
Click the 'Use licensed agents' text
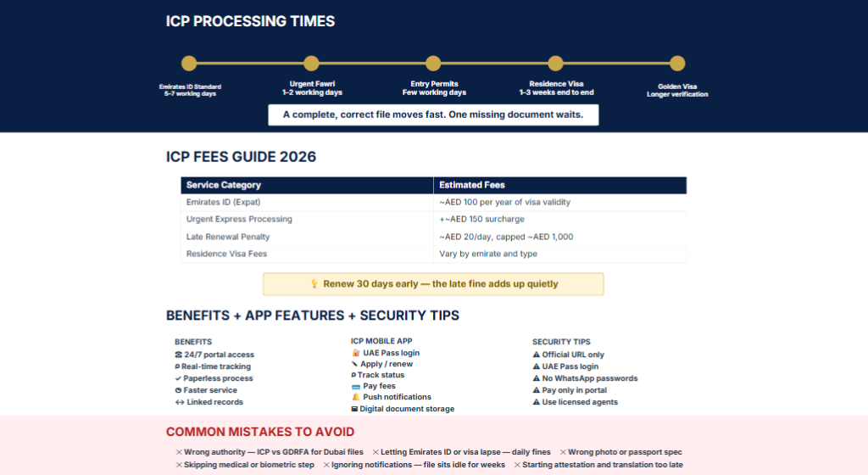[580, 402]
